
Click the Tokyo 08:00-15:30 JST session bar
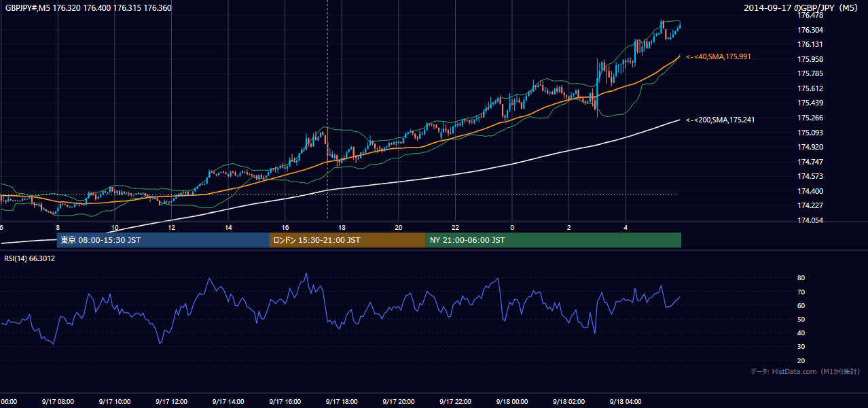(163, 240)
